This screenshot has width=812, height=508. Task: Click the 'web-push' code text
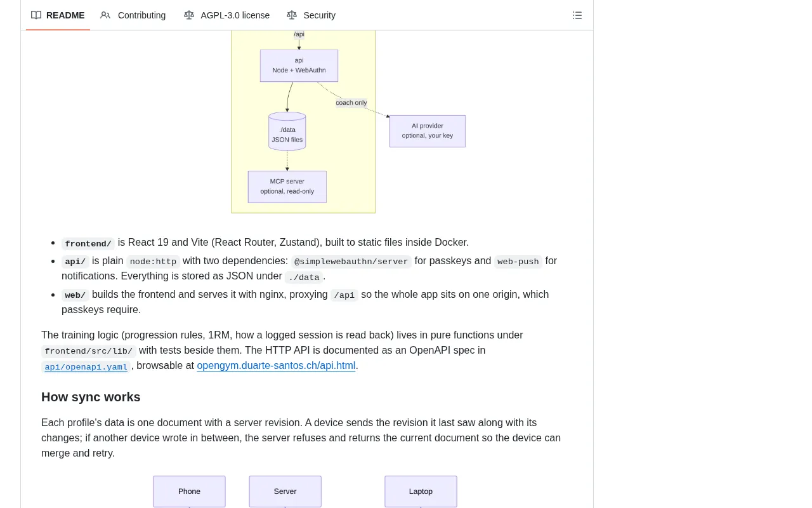(x=518, y=262)
